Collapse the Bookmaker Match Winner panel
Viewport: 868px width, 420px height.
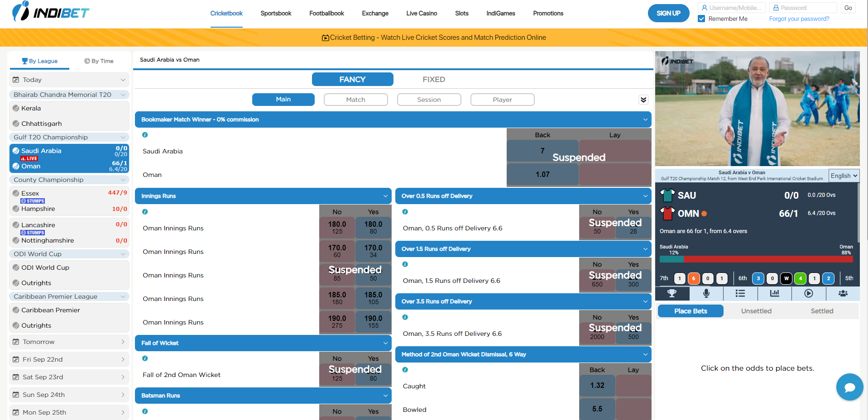pos(645,119)
